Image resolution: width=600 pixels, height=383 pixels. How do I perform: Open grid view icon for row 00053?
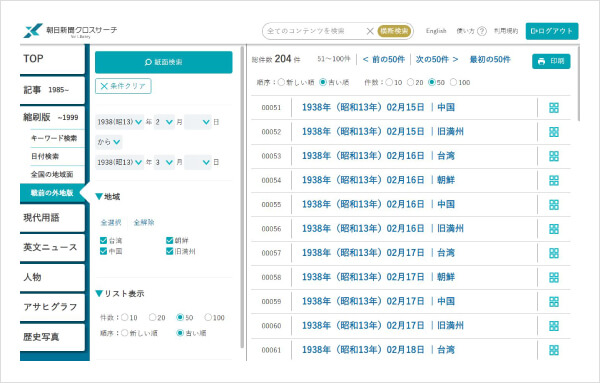point(554,156)
